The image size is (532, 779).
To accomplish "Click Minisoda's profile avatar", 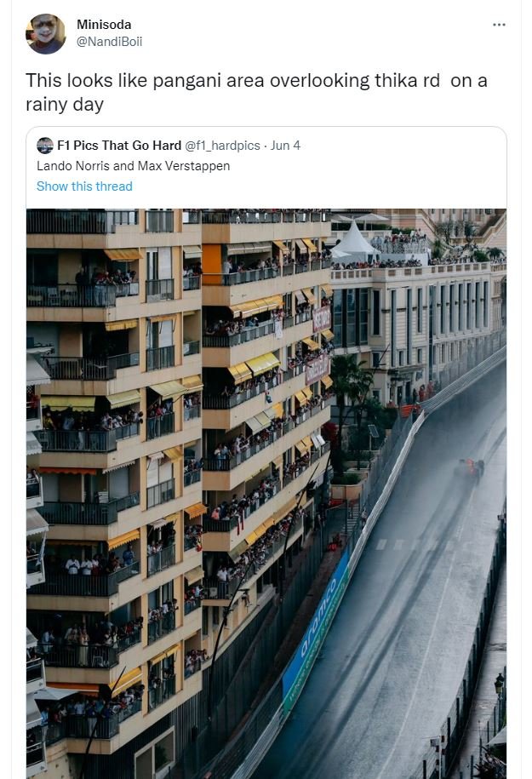I will (45, 34).
